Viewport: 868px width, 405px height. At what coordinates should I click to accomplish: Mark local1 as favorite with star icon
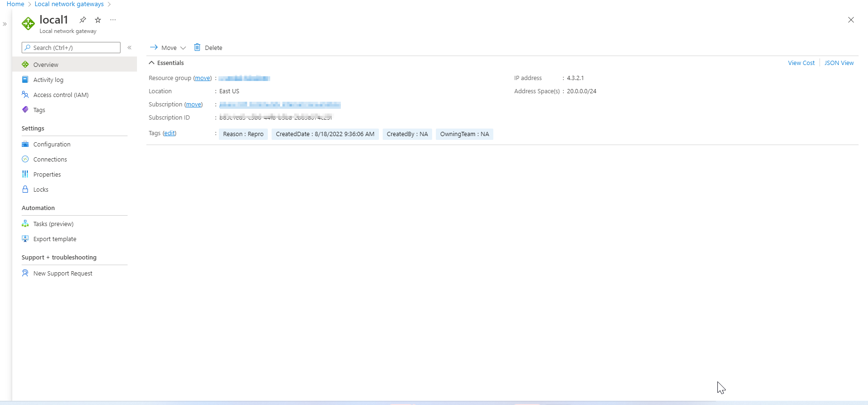98,20
